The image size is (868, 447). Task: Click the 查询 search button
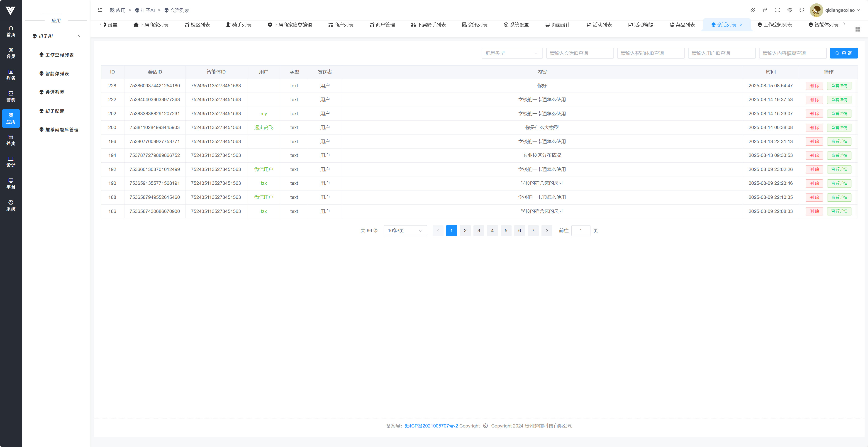(x=844, y=53)
